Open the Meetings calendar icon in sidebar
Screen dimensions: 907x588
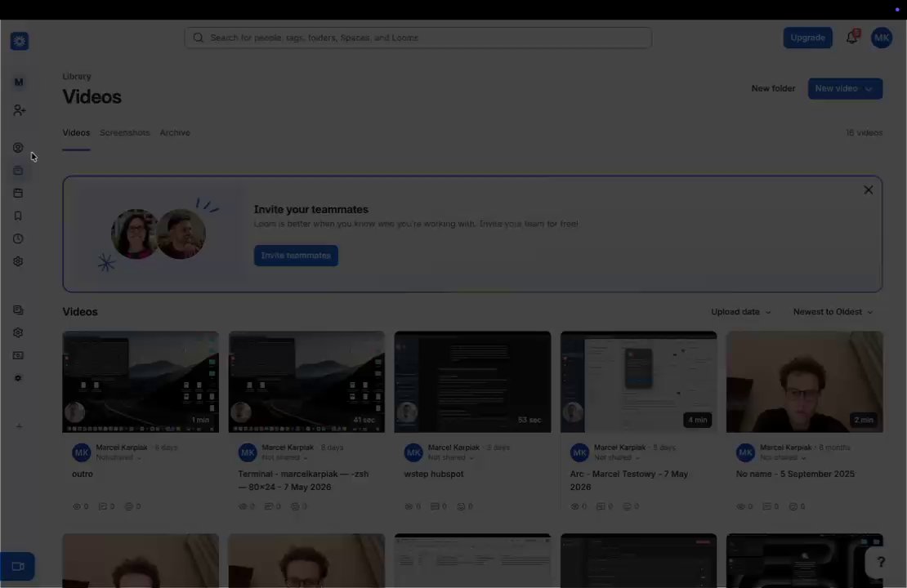point(18,193)
